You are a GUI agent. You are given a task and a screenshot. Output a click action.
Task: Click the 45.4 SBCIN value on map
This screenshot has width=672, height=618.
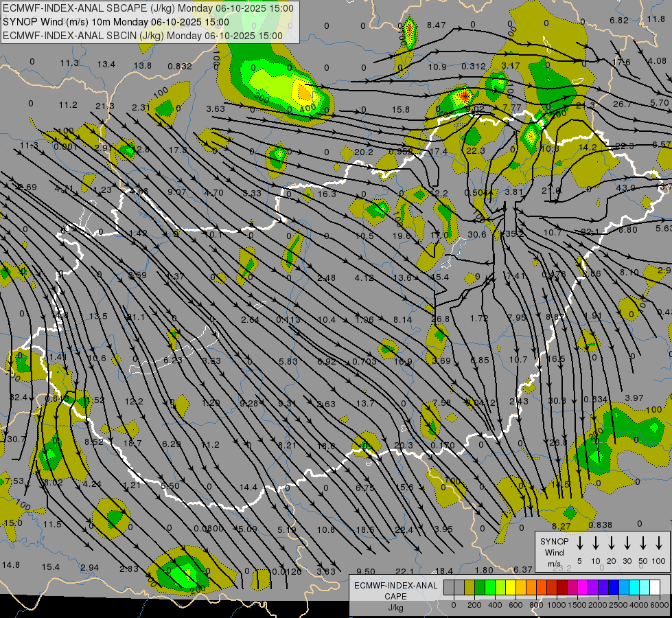coord(439,277)
